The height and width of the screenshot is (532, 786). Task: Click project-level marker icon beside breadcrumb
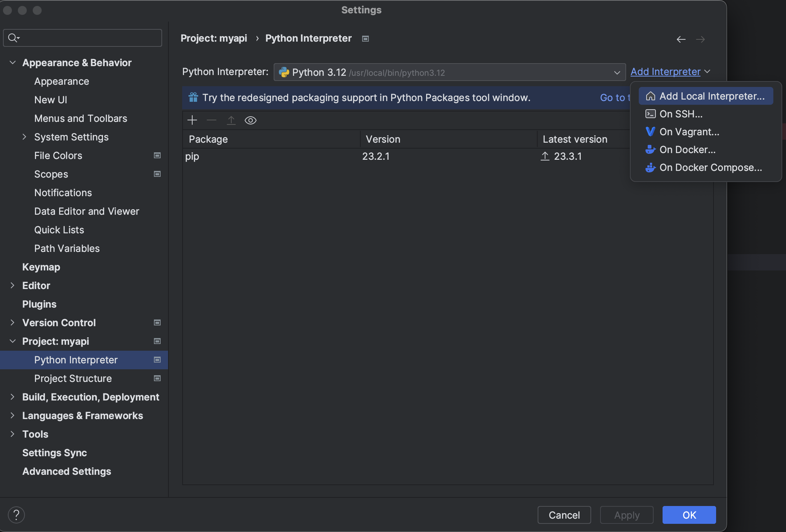click(x=365, y=39)
